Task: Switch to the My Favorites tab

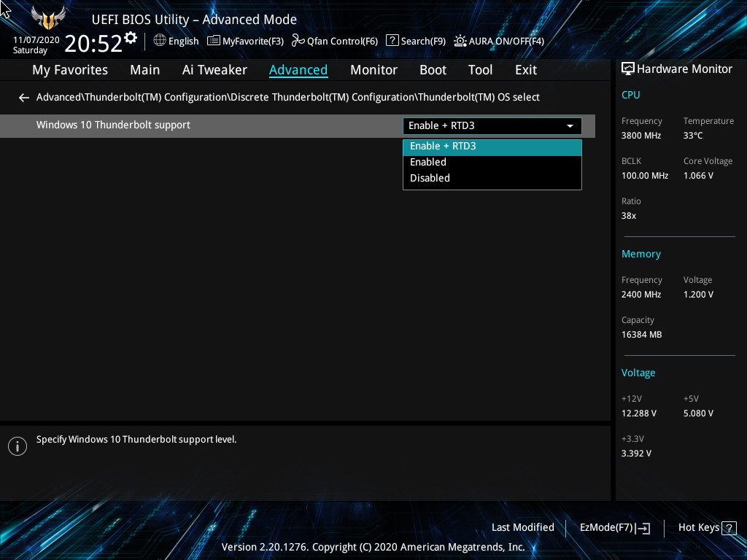Action: (70, 70)
